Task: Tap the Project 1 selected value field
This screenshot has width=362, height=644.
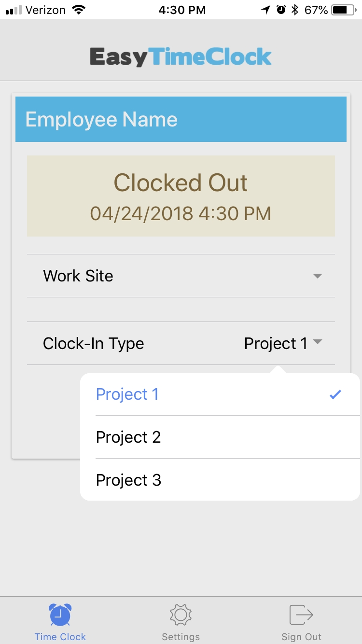Action: [x=276, y=343]
